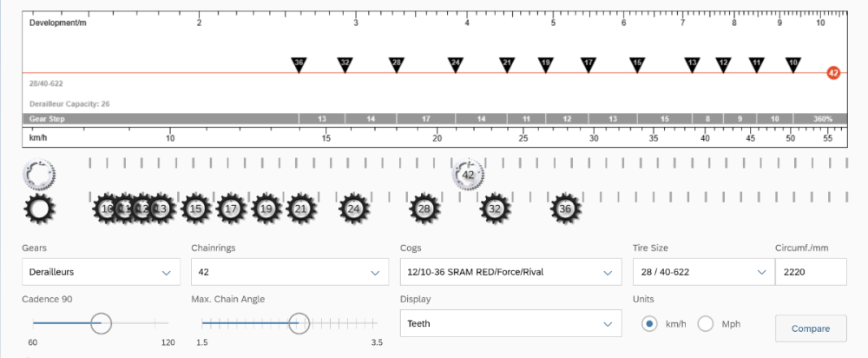Click the 17-tooth cog sprocket icon
This screenshot has width=868, height=358.
click(231, 209)
